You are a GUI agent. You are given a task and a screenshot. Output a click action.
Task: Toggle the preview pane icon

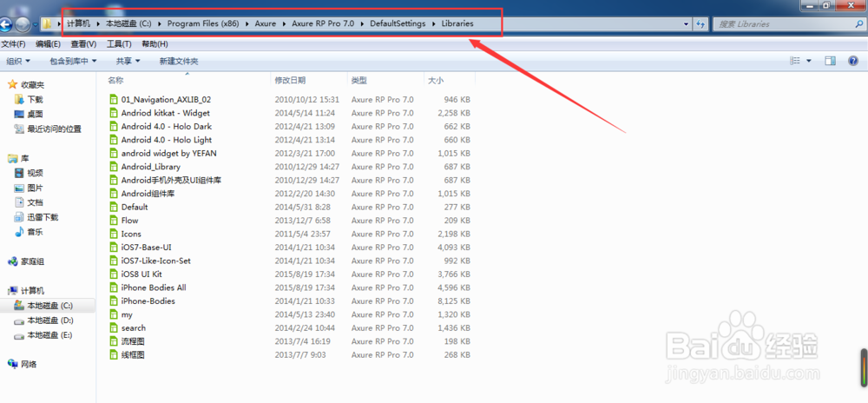click(x=830, y=61)
